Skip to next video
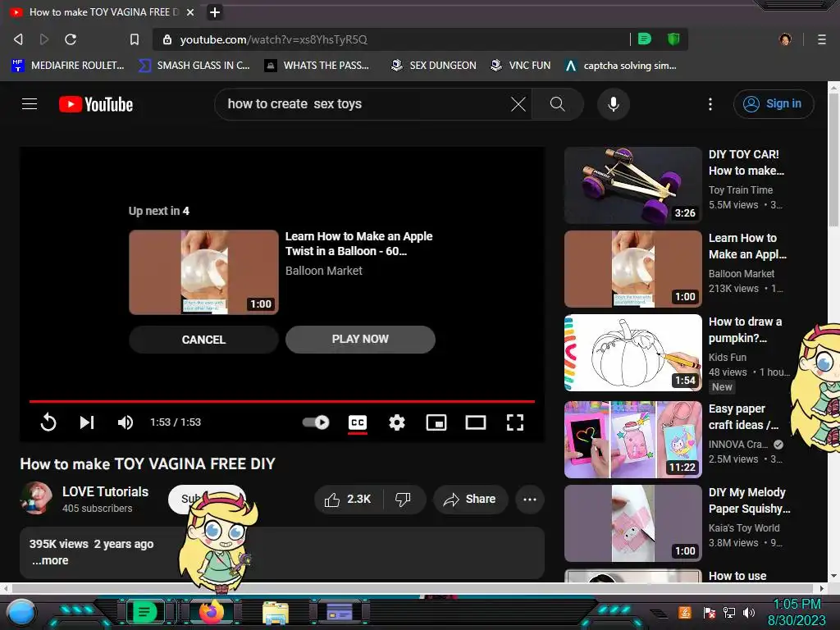Screen dimensions: 840x630 click(x=87, y=422)
